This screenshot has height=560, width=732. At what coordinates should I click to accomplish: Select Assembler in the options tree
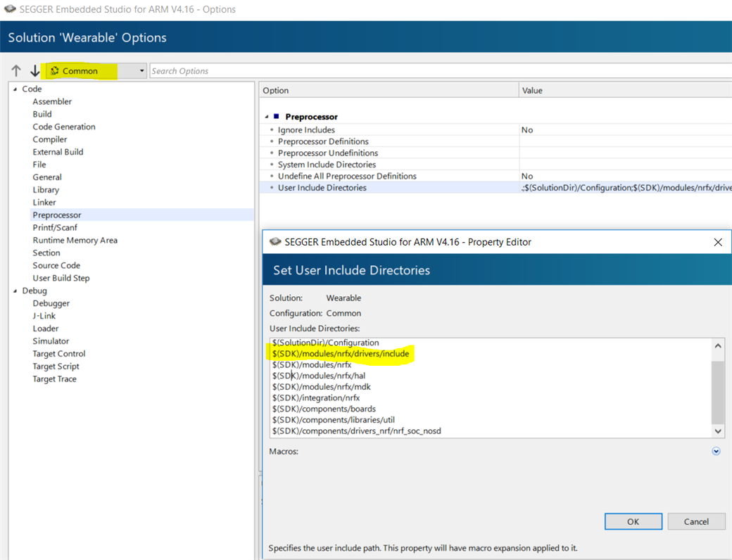52,102
